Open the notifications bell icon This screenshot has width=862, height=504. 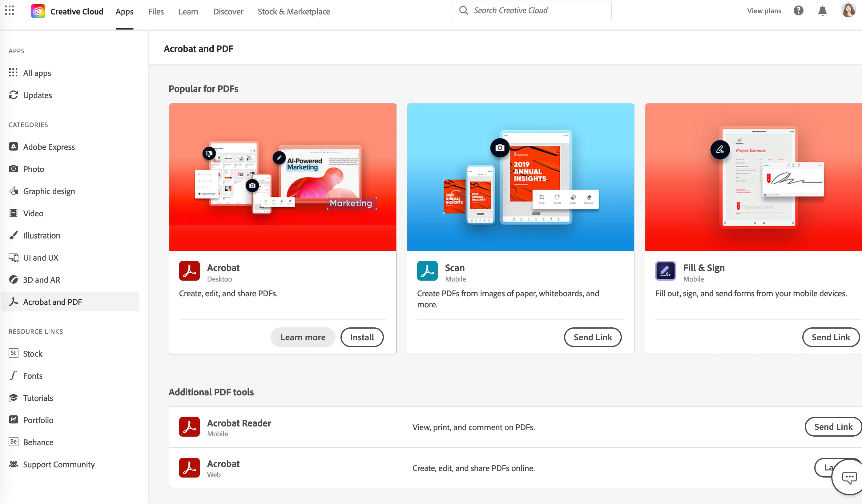click(x=822, y=10)
